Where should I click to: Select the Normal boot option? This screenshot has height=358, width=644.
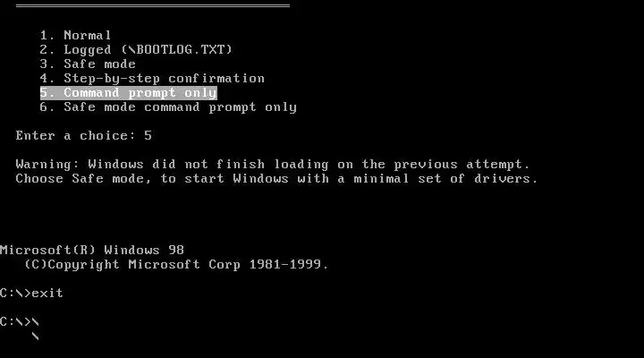pos(75,35)
